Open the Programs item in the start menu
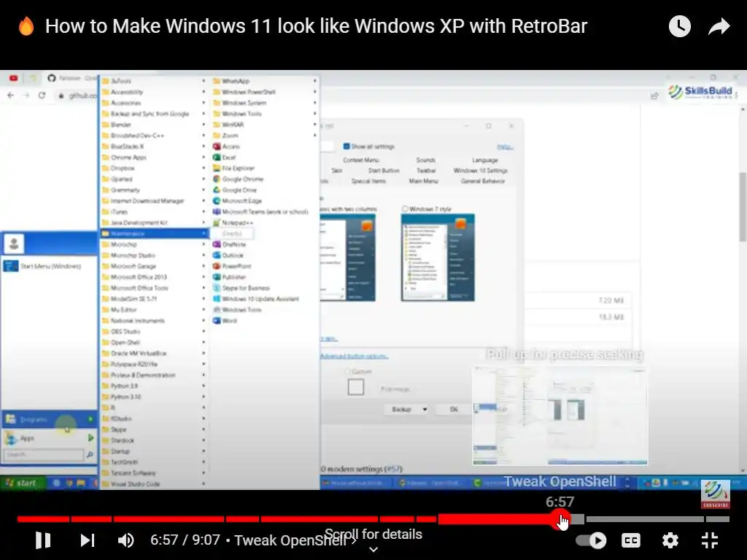 click(x=50, y=419)
